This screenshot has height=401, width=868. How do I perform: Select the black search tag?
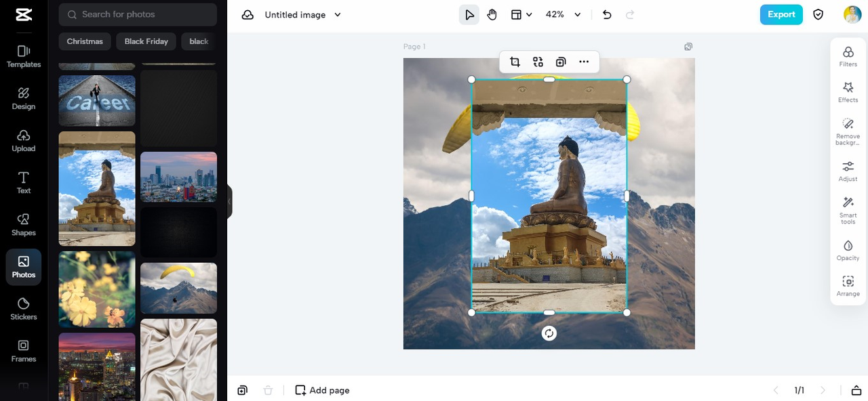199,41
